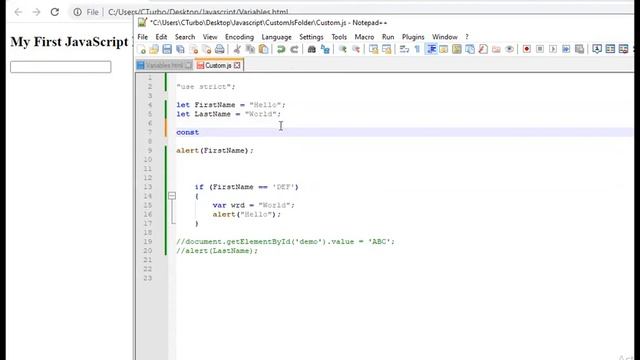Open the Macro menu
Viewport: 640px width, 360px height.
tap(364, 37)
